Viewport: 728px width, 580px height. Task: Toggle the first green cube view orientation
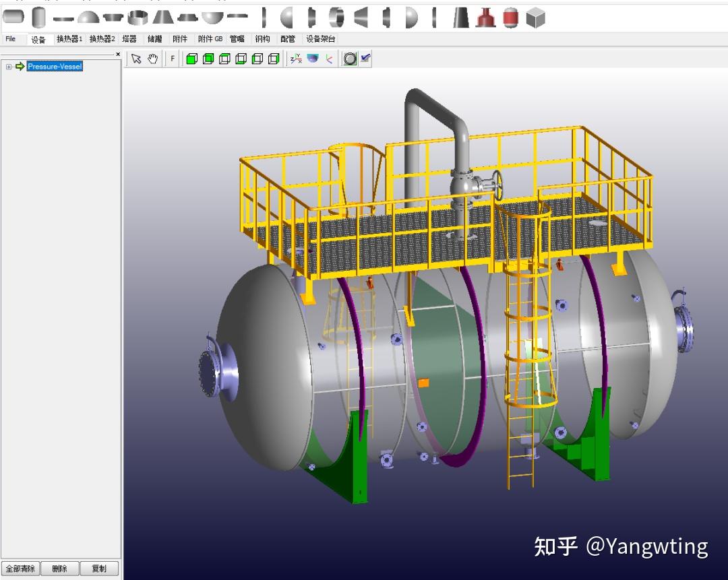point(191,59)
